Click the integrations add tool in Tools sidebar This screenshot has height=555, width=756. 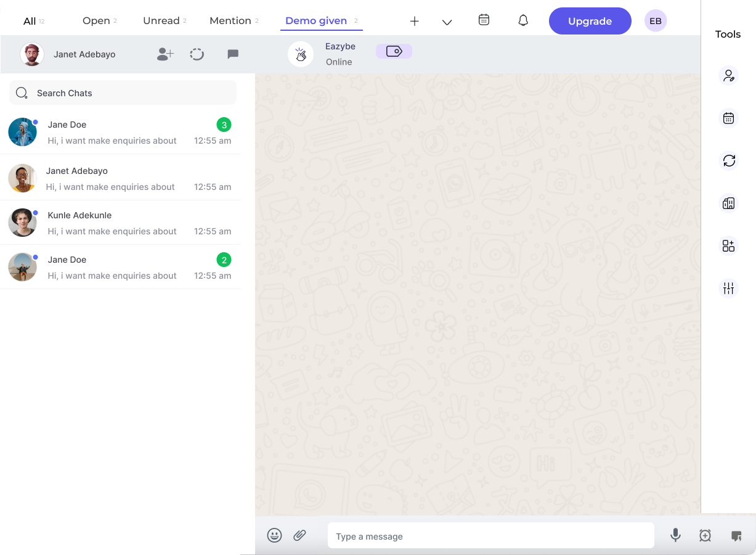728,245
